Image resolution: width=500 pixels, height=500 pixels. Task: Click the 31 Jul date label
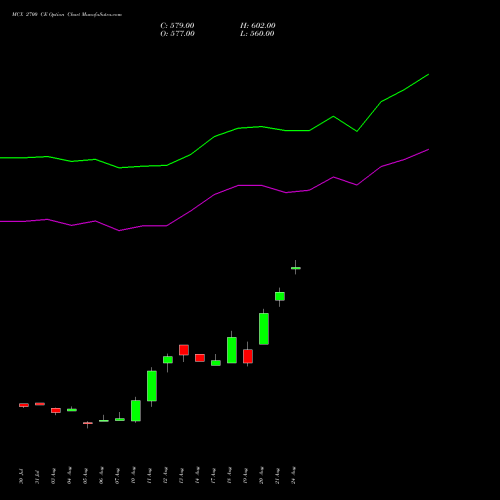coord(37,476)
